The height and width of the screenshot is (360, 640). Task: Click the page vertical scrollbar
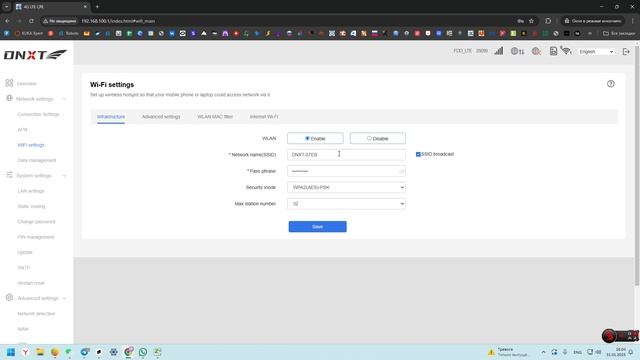coord(637,166)
